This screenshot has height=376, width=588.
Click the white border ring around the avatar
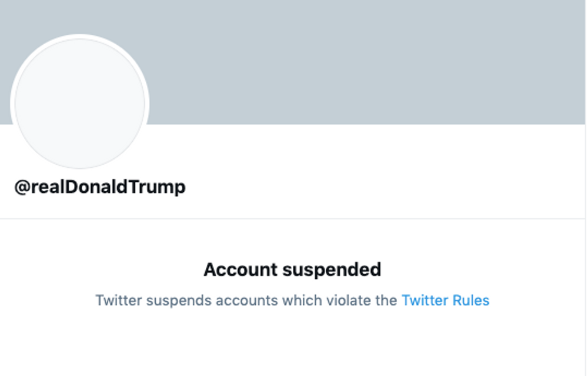pos(80,36)
